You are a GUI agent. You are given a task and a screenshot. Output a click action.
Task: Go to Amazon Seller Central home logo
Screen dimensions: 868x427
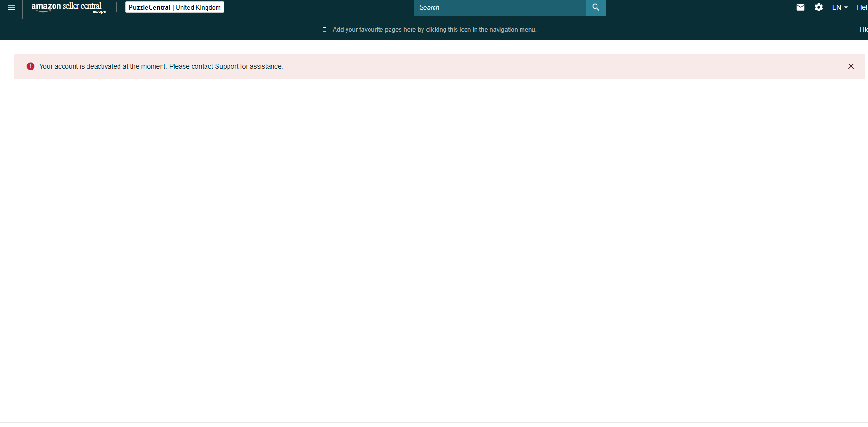coord(68,8)
